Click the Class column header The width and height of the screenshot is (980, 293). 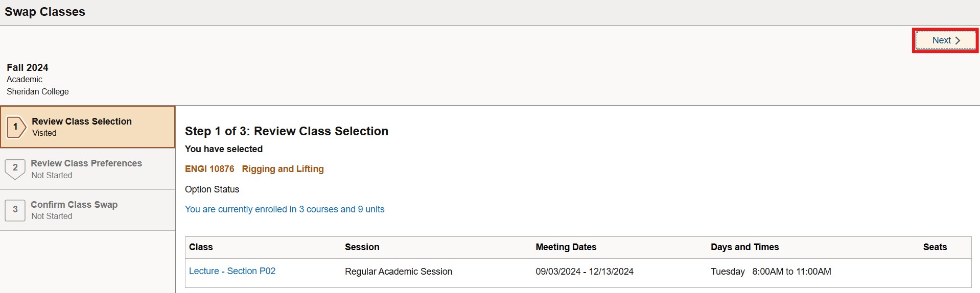coord(201,247)
